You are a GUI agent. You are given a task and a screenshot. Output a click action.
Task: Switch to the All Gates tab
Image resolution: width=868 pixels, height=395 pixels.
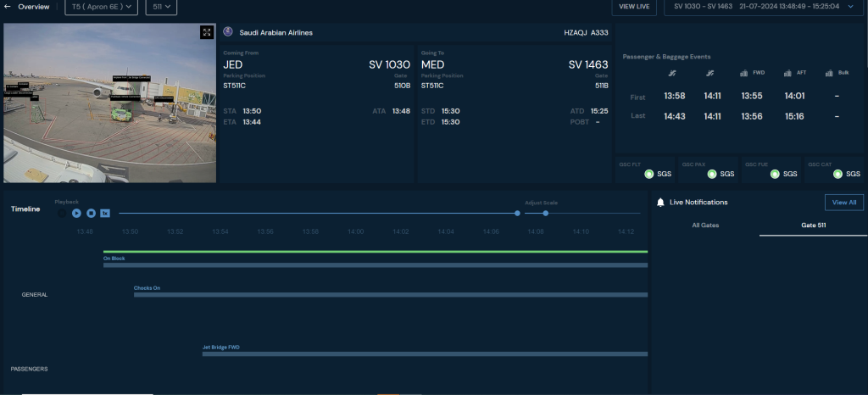click(705, 225)
